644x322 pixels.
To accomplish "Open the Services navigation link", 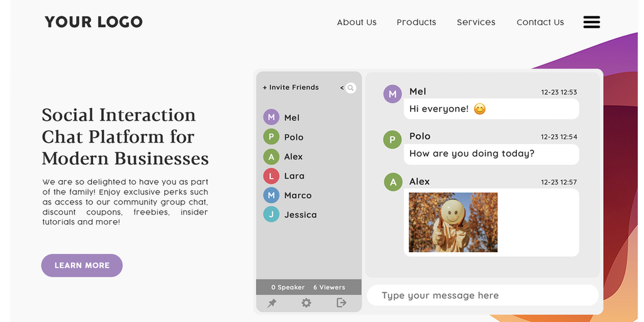I will click(476, 22).
